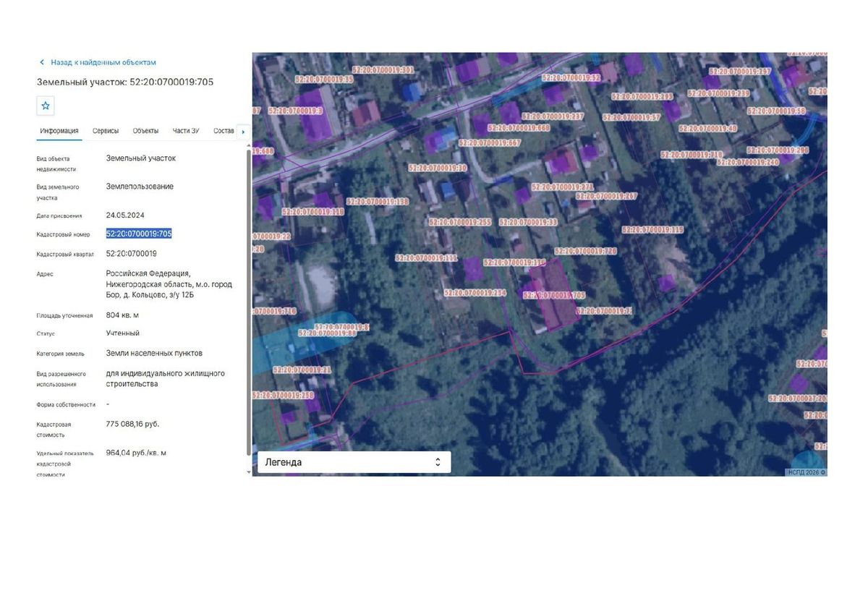868x614 pixels.
Task: Click map label 52:20:0700019:57
Action: [x=631, y=117]
